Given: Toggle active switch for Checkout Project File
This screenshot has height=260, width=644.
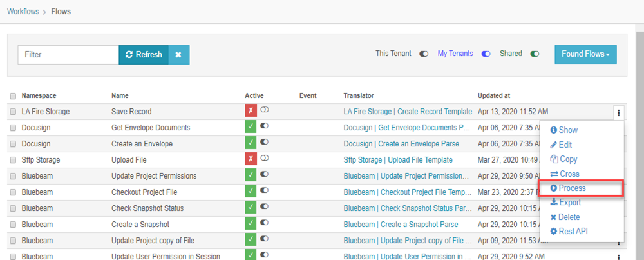Looking at the screenshot, I should [264, 190].
